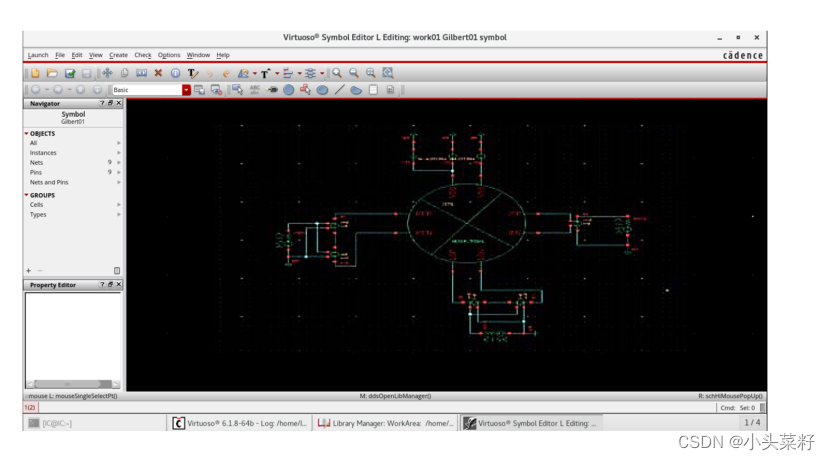
Task: Click the Save Workspace window icon
Action: coord(200,90)
